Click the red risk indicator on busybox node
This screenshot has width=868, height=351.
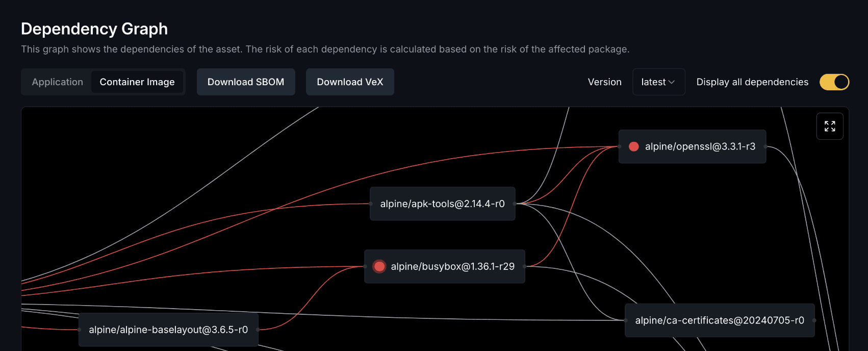coord(379,266)
